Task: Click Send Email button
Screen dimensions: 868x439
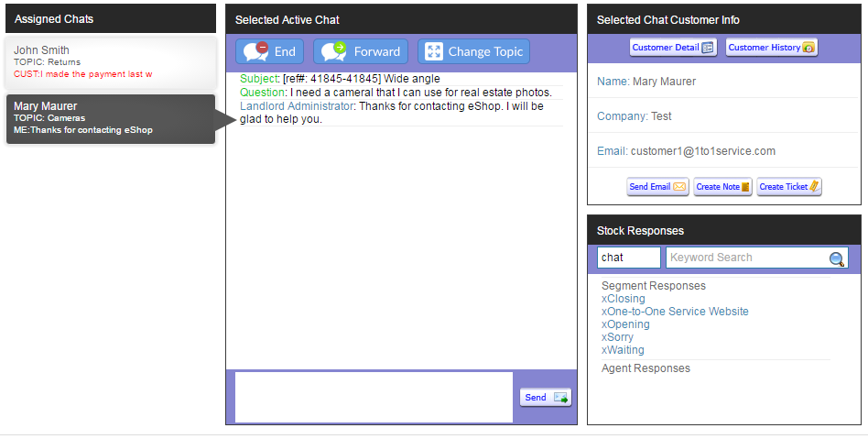Action: point(656,187)
